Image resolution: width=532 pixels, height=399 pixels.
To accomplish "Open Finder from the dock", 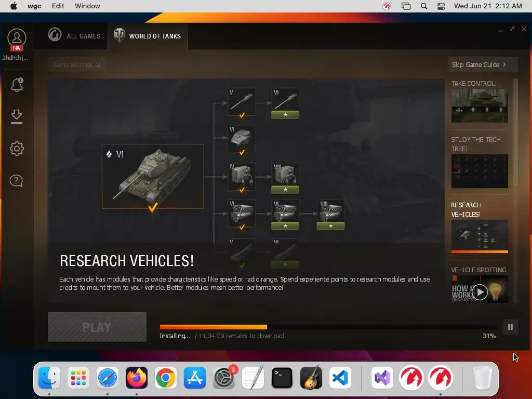I will point(49,378).
